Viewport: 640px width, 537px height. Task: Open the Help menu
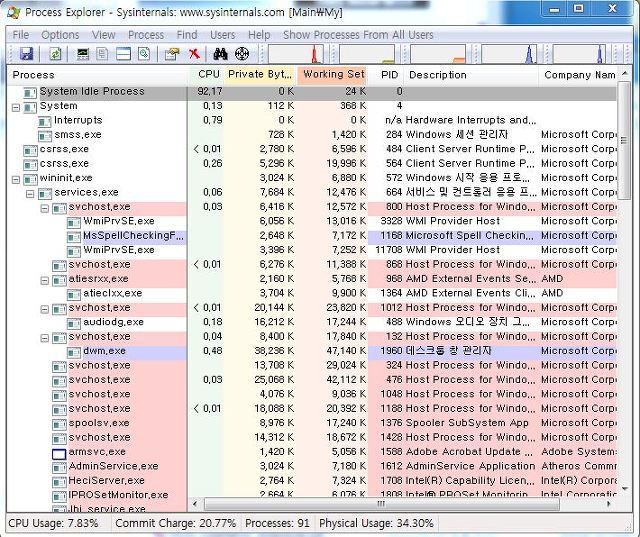tap(259, 35)
